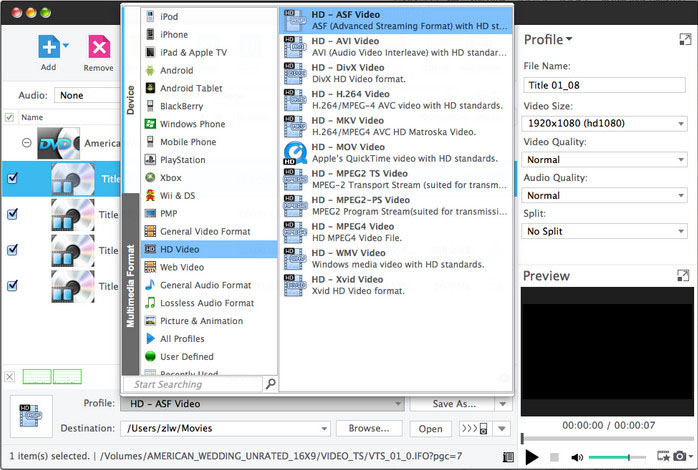
Task: Select Web Video category
Action: pos(209,267)
